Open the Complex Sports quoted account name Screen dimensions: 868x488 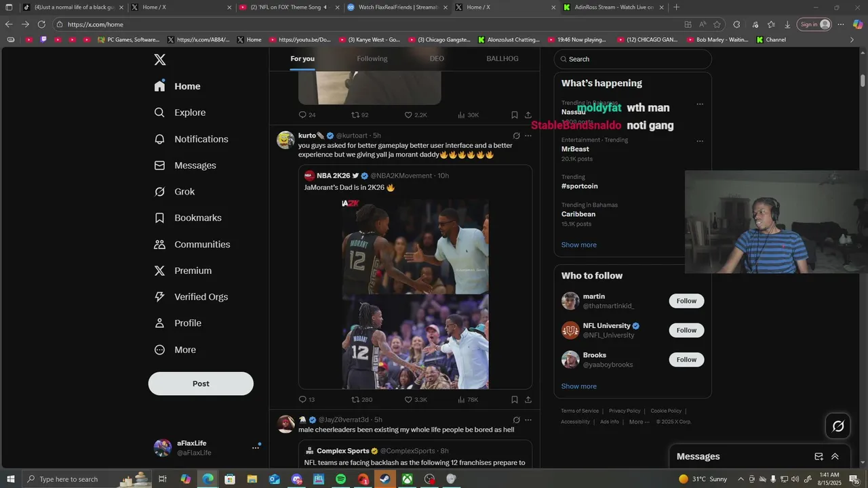coord(342,451)
